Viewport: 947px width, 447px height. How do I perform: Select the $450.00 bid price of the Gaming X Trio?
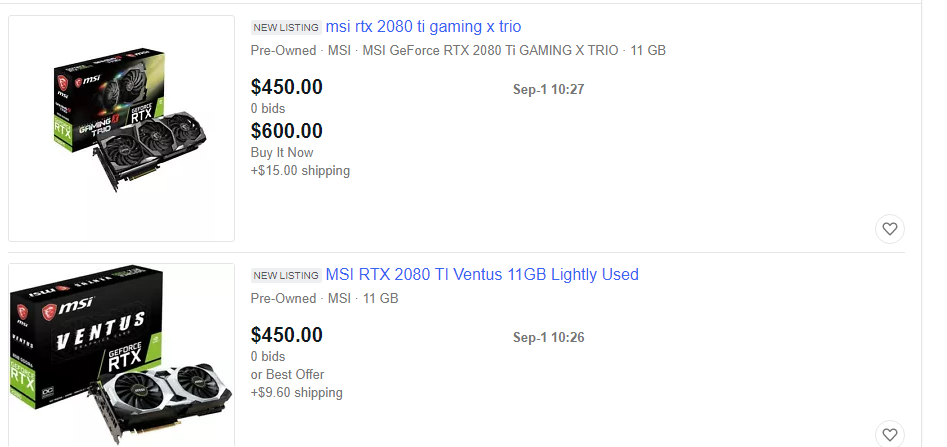point(287,87)
